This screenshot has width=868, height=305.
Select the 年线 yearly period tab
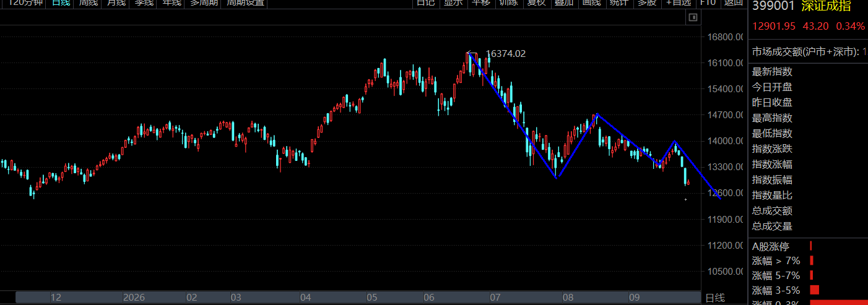pos(171,2)
